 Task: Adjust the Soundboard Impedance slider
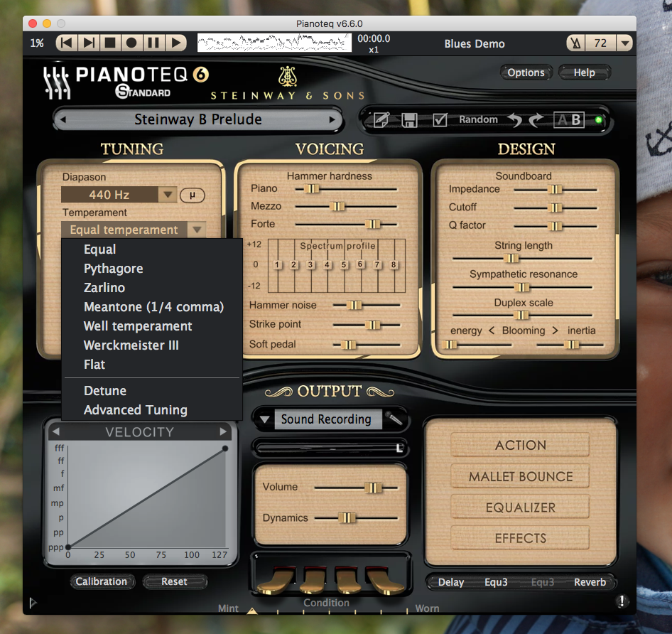[555, 189]
